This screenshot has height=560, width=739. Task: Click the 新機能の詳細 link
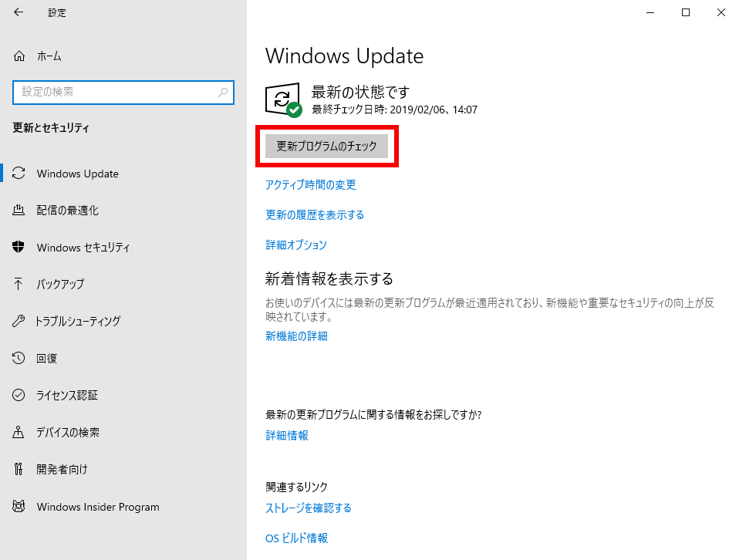tap(297, 336)
